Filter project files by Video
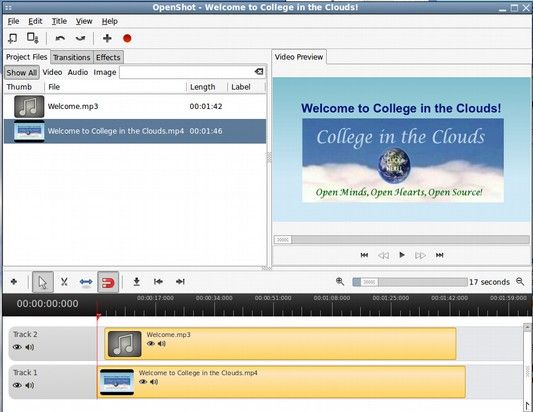 pos(52,72)
